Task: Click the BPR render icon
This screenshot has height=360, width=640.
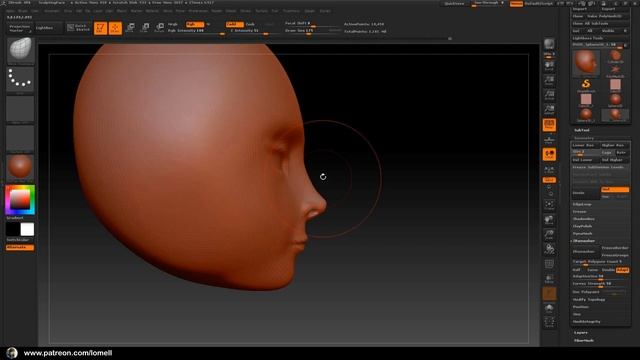Action: click(549, 44)
